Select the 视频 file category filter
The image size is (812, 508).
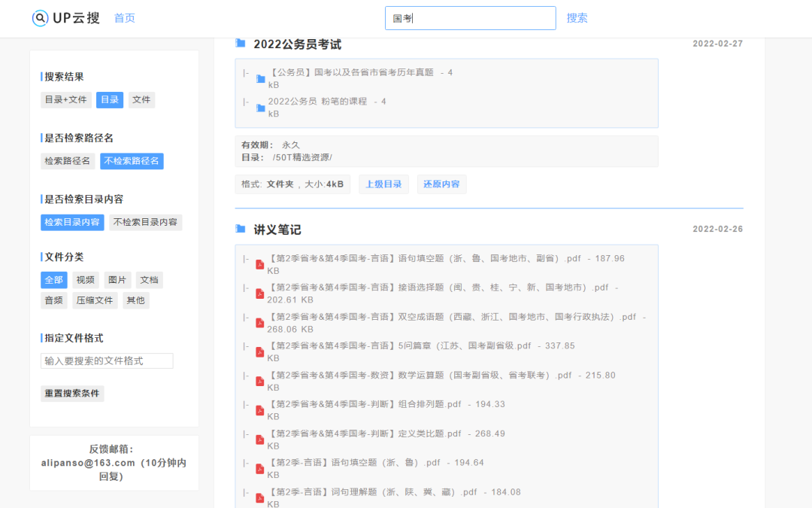pos(85,279)
